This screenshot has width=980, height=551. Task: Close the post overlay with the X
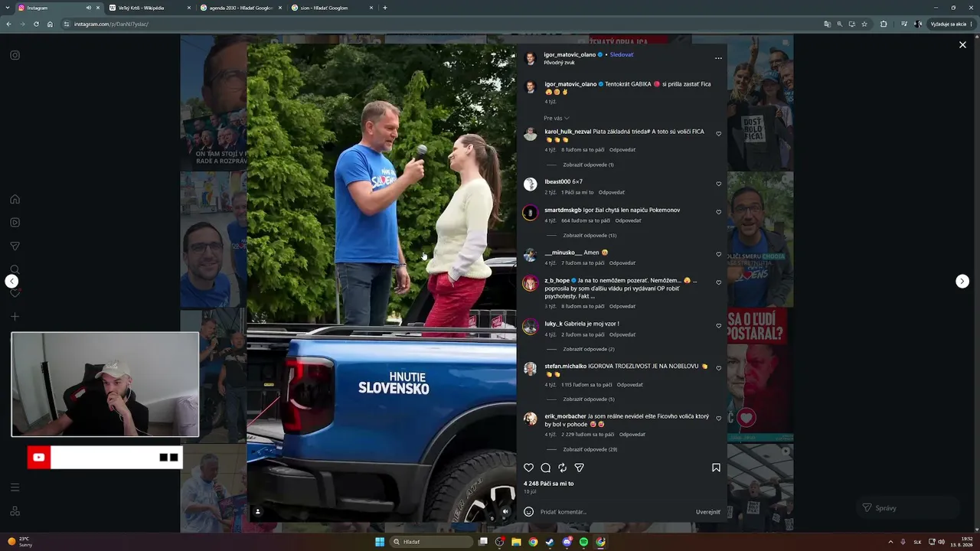[x=962, y=45]
